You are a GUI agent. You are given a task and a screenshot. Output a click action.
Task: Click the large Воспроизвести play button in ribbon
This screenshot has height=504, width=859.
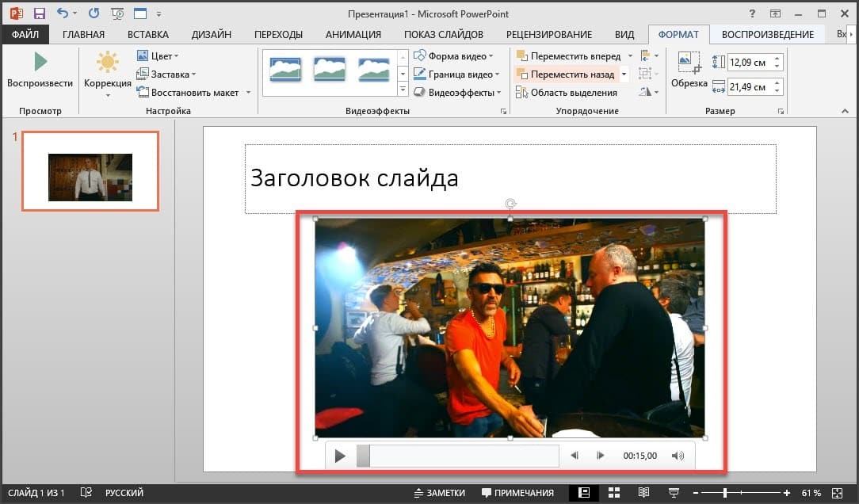point(40,70)
